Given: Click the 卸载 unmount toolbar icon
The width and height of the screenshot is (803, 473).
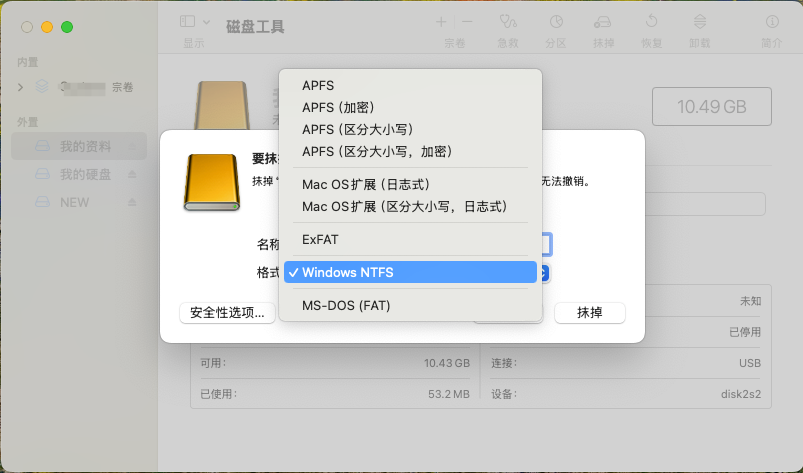Looking at the screenshot, I should 700,22.
